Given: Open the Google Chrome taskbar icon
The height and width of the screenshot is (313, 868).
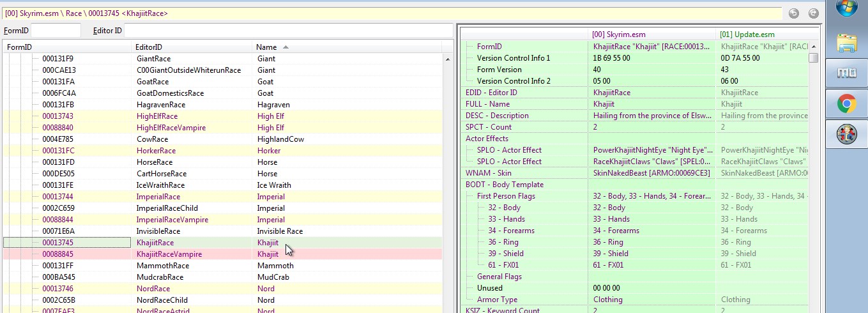Looking at the screenshot, I should [846, 103].
